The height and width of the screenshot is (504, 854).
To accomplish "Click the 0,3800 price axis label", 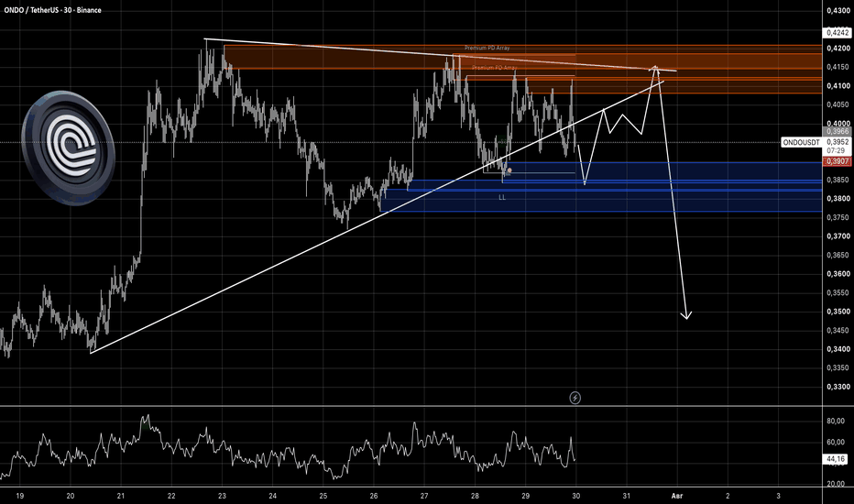I will pyautogui.click(x=838, y=198).
